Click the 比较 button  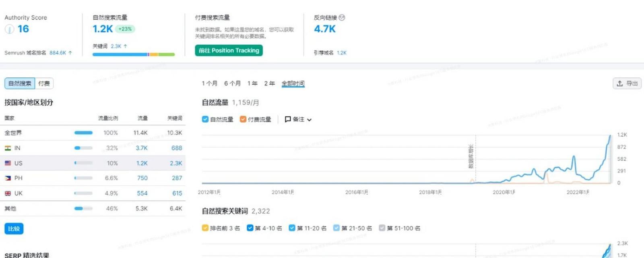click(x=14, y=229)
